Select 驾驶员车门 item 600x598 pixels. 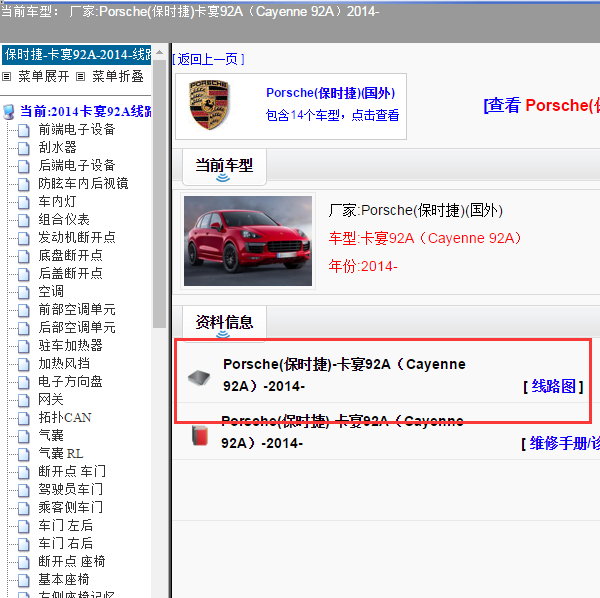(x=70, y=489)
